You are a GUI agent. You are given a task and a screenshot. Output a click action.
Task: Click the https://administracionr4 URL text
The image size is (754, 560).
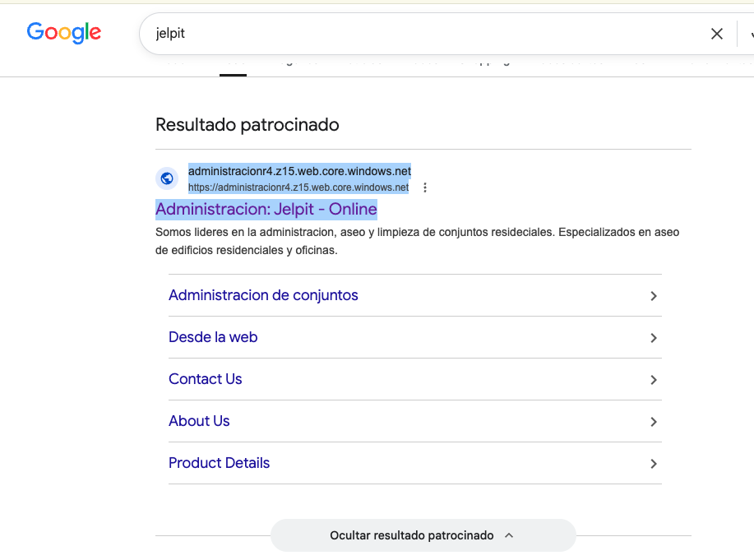[x=298, y=187]
